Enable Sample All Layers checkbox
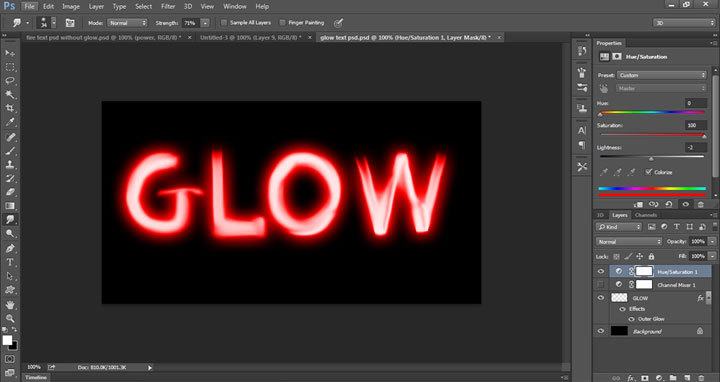The image size is (720, 382). click(x=224, y=22)
